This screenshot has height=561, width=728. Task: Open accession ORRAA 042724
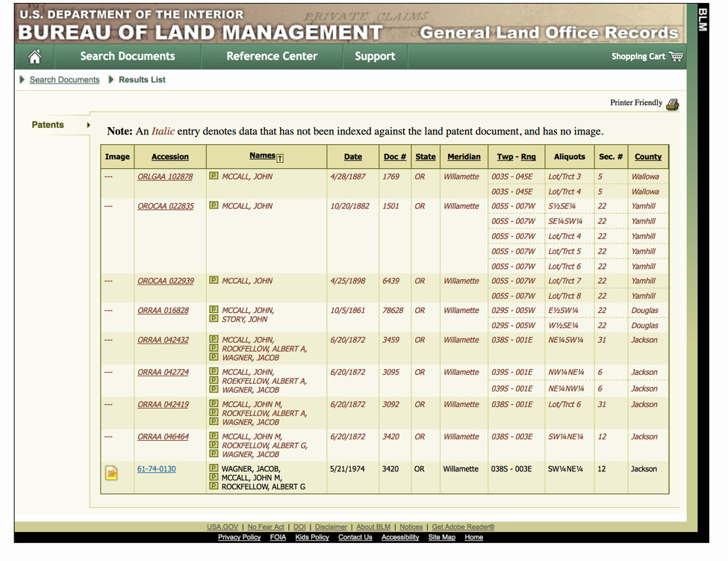(163, 372)
